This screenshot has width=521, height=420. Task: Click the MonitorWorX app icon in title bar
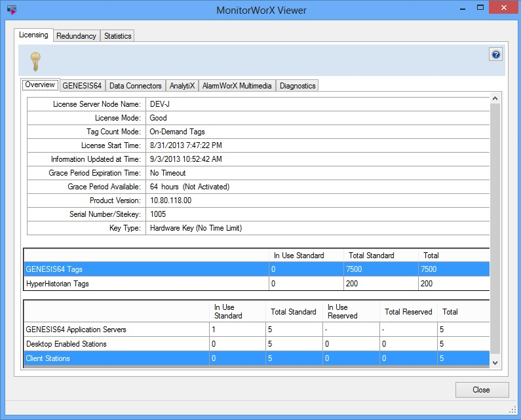[x=11, y=10]
